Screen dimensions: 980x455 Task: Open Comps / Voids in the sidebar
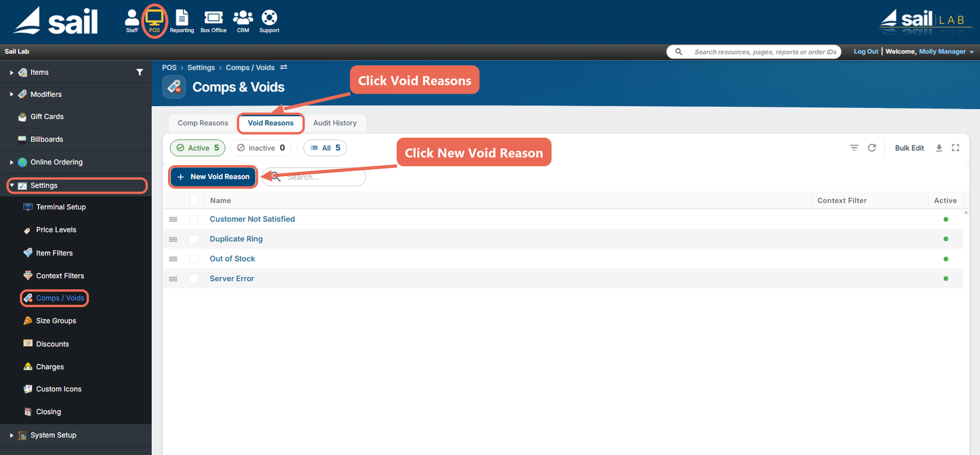point(54,298)
